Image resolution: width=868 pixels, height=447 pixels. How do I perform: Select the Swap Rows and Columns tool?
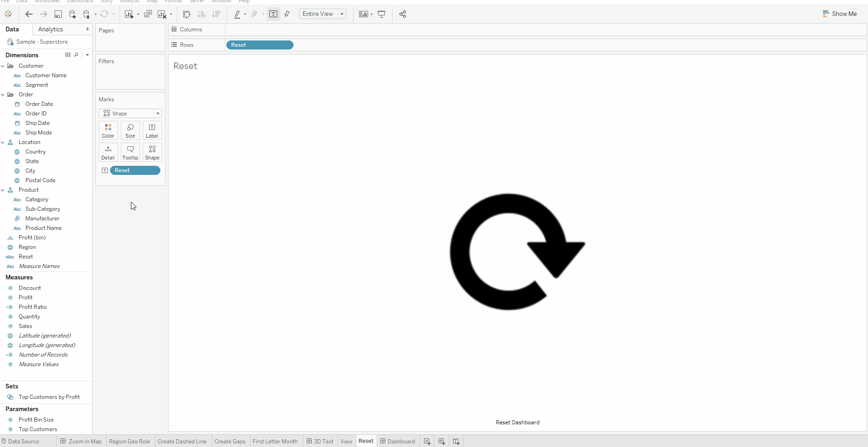[x=187, y=14]
